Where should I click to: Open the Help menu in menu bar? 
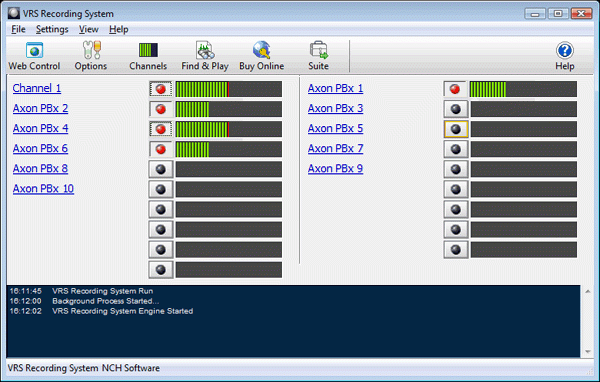tap(119, 29)
